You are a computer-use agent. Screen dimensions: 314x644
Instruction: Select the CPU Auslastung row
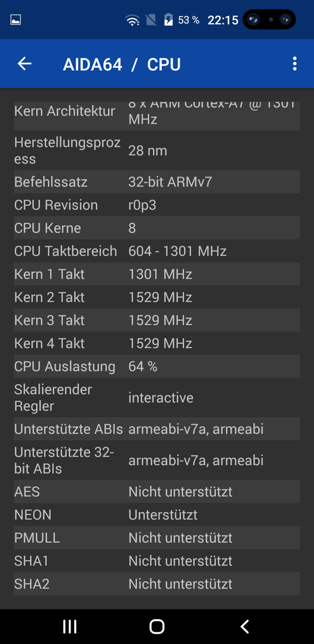pos(157,366)
